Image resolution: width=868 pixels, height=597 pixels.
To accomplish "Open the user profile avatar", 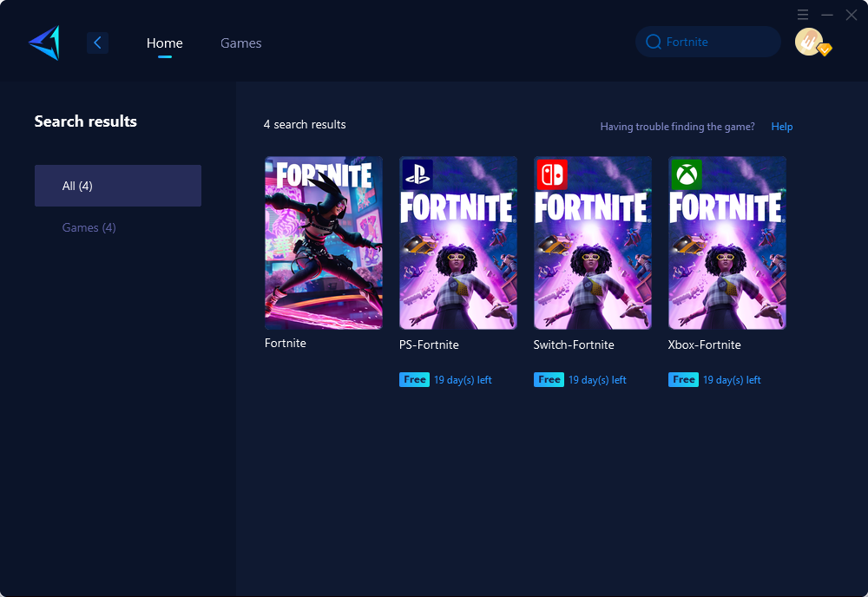I will pyautogui.click(x=809, y=41).
